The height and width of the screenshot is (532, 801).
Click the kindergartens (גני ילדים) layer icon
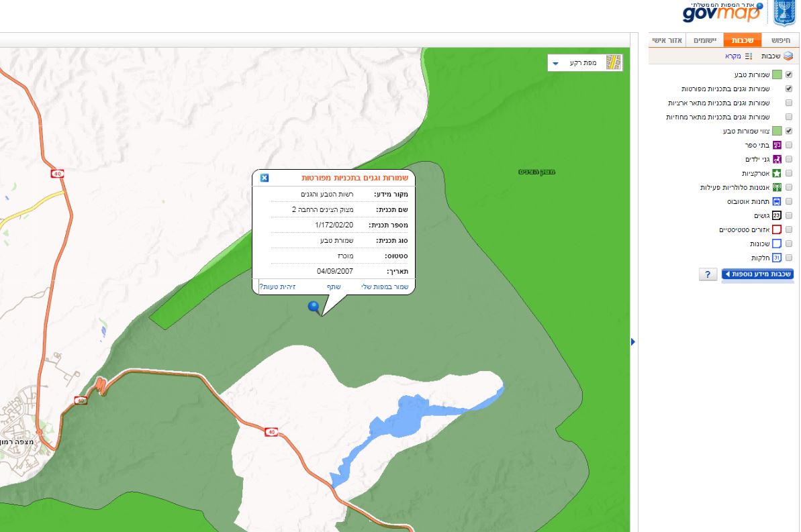coord(777,159)
